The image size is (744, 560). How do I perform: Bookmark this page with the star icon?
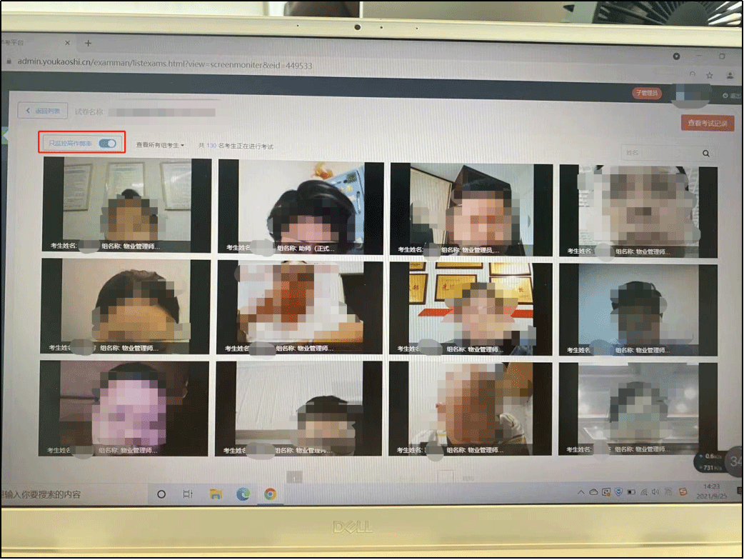point(710,75)
